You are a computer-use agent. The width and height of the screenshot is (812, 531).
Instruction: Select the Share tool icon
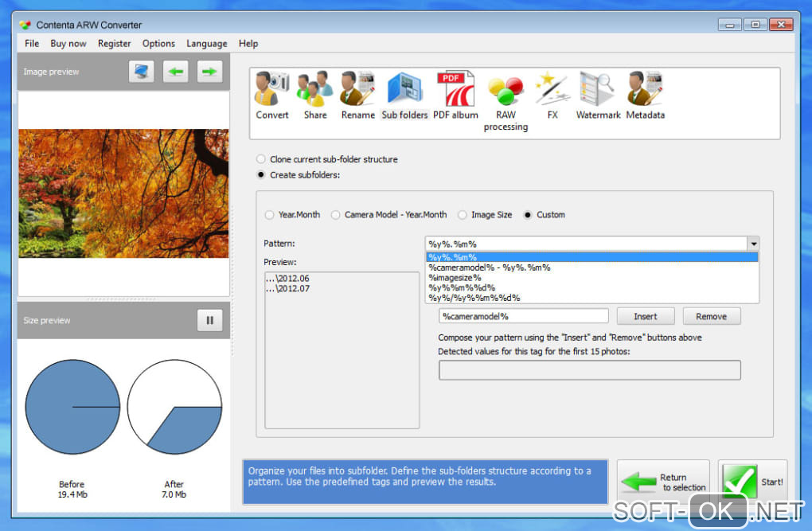click(x=315, y=96)
